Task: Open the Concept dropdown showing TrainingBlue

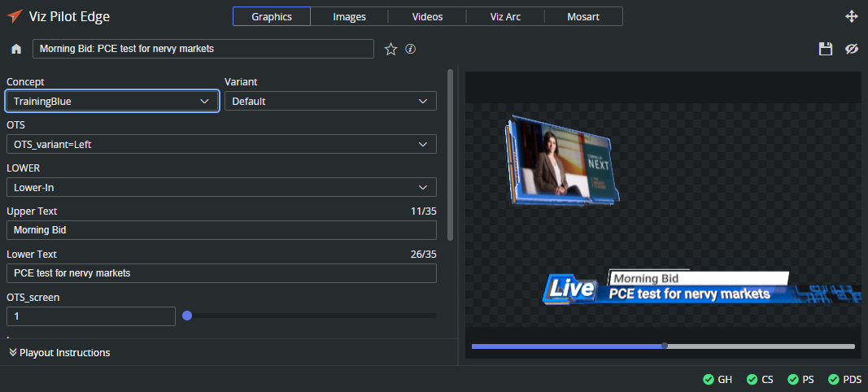Action: (x=112, y=101)
